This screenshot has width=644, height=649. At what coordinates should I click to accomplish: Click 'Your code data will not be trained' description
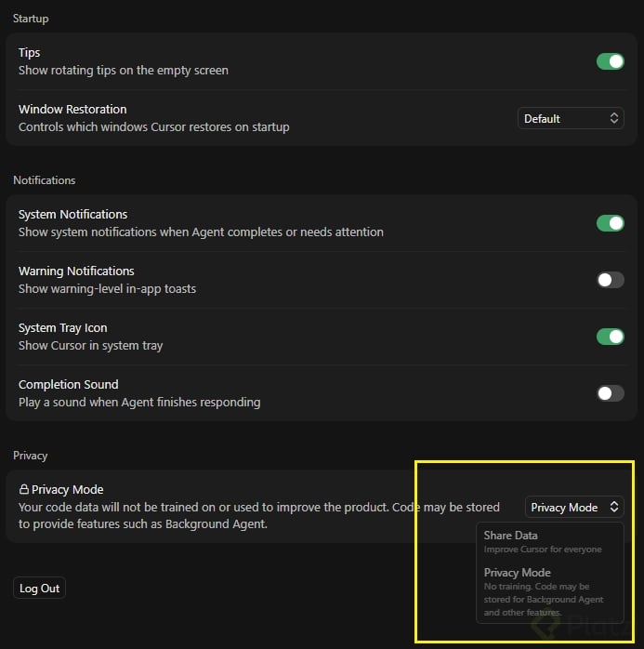coord(259,516)
